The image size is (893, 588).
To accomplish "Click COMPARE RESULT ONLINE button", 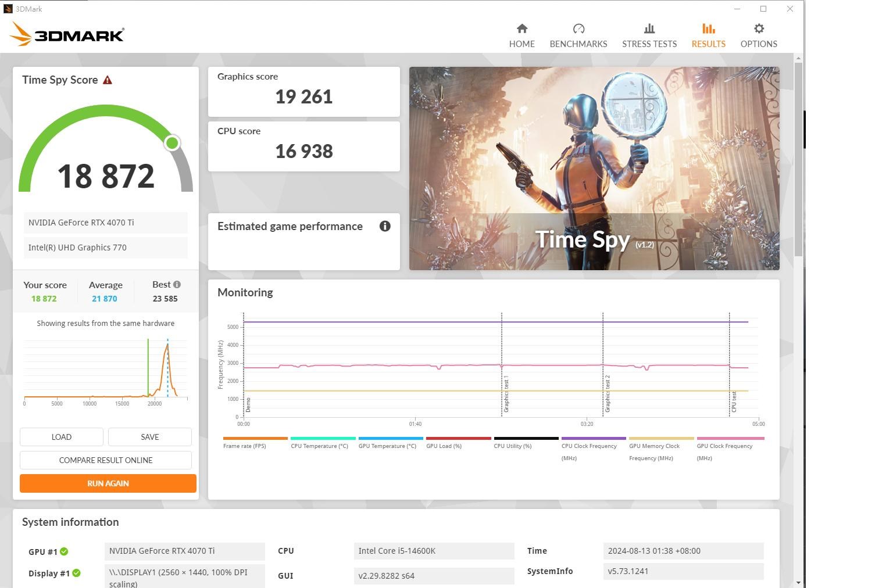I will point(106,460).
